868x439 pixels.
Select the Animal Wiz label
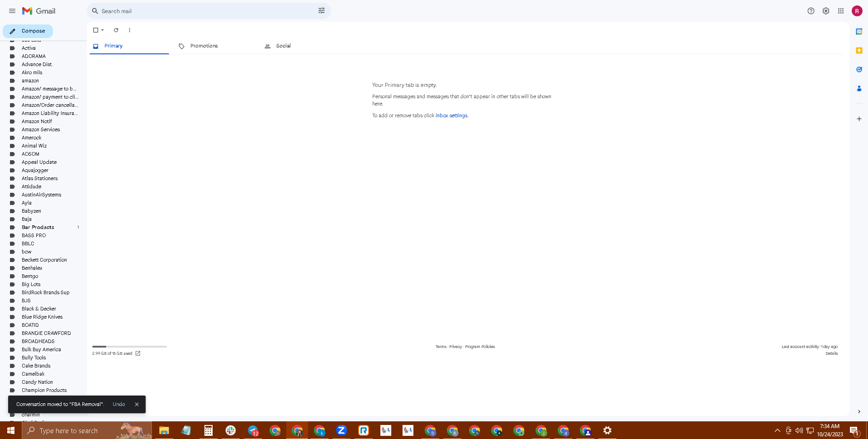tap(34, 146)
